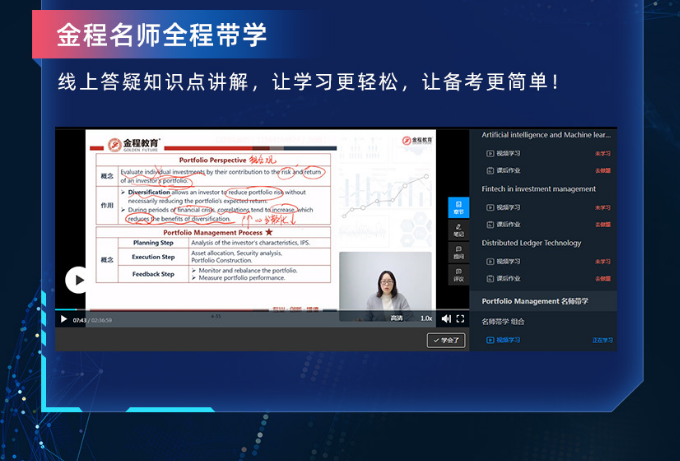The height and width of the screenshot is (461, 680).
Task: Click 去做题 link under Fintech chapter
Action: coord(603,225)
